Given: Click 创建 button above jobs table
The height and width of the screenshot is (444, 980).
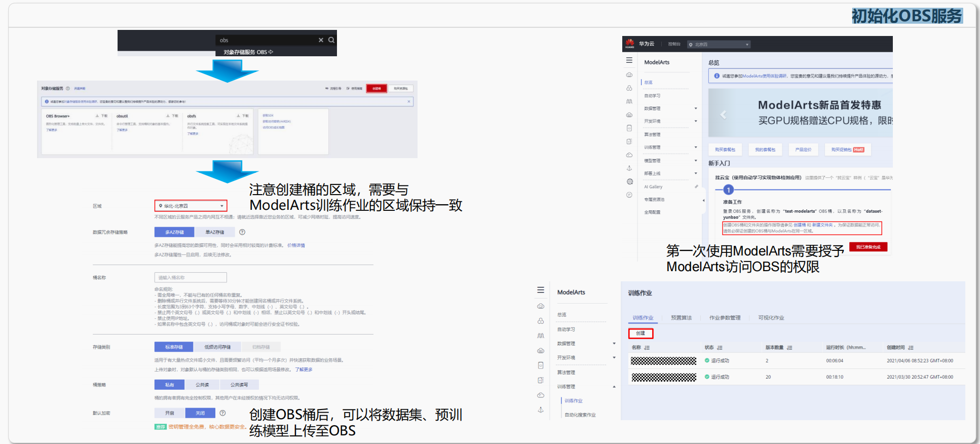Looking at the screenshot, I should (x=640, y=334).
